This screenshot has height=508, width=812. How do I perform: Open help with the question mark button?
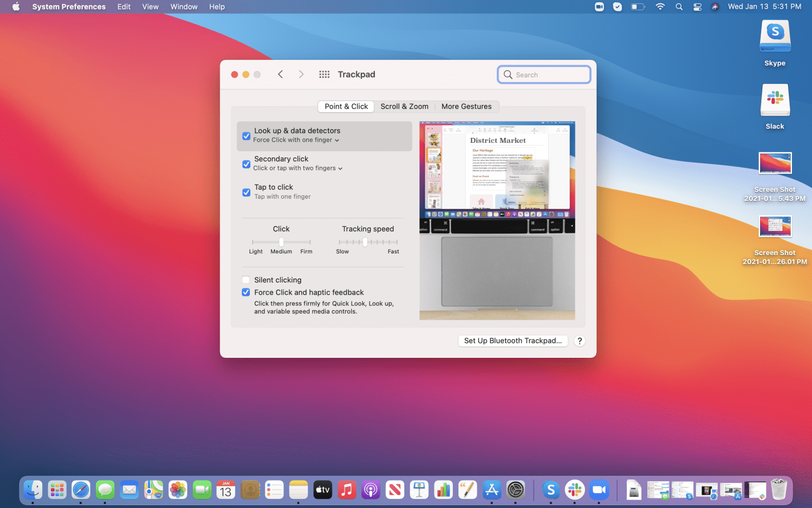point(579,341)
